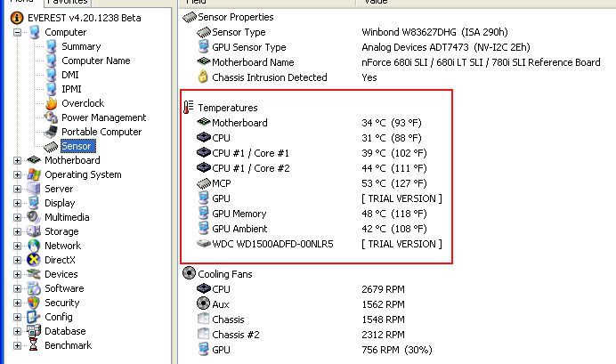Expand the Motherboard tree node
Viewport: 616px width, 364px height.
(17, 160)
